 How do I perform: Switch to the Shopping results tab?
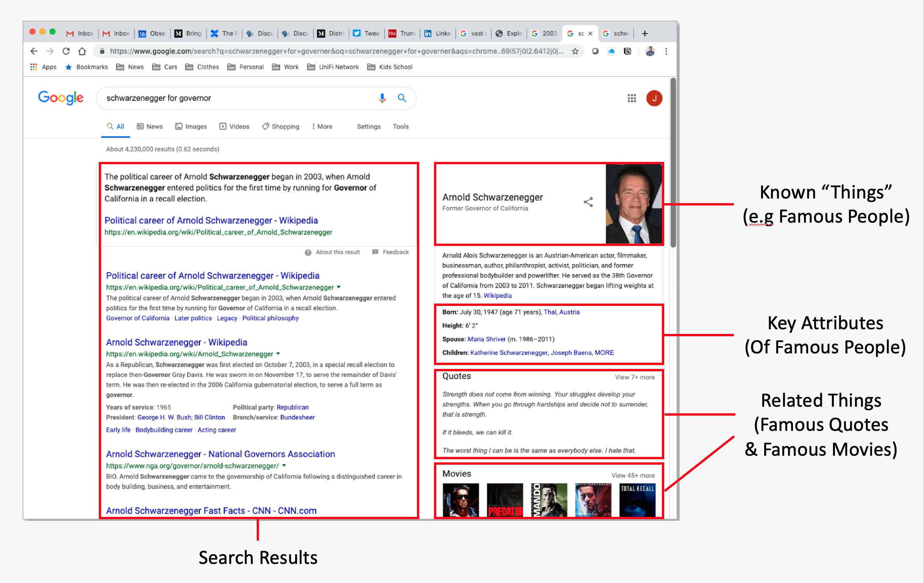coord(281,126)
